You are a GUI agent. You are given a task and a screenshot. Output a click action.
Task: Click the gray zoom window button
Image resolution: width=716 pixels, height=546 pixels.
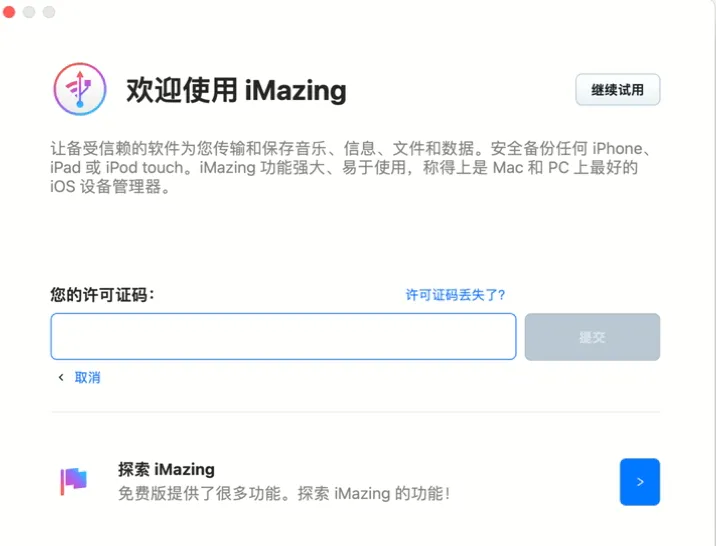[49, 12]
